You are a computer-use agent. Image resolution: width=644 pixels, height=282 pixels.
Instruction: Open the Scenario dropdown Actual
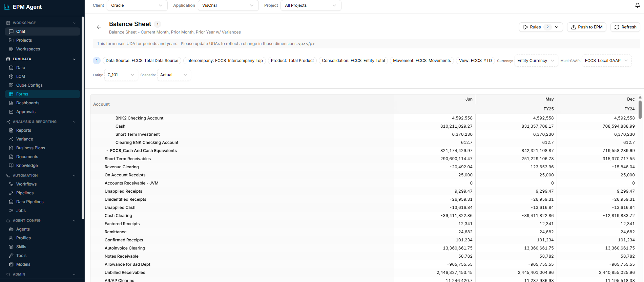tap(174, 75)
